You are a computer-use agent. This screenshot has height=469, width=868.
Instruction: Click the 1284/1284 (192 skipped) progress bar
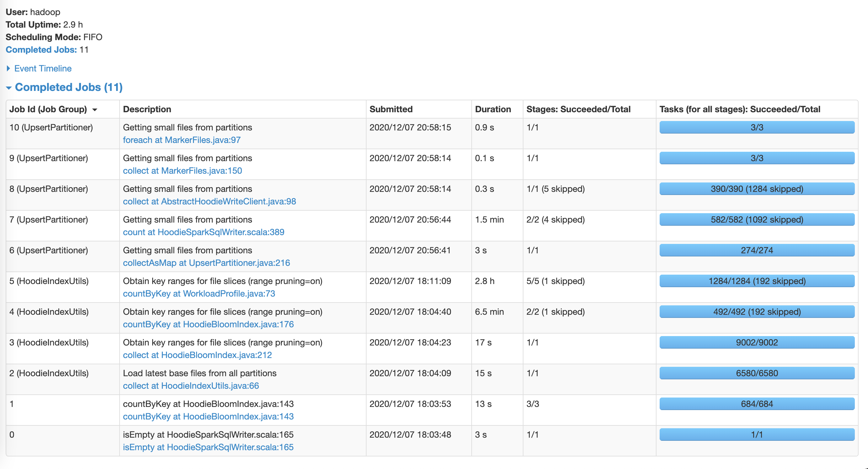click(x=757, y=281)
